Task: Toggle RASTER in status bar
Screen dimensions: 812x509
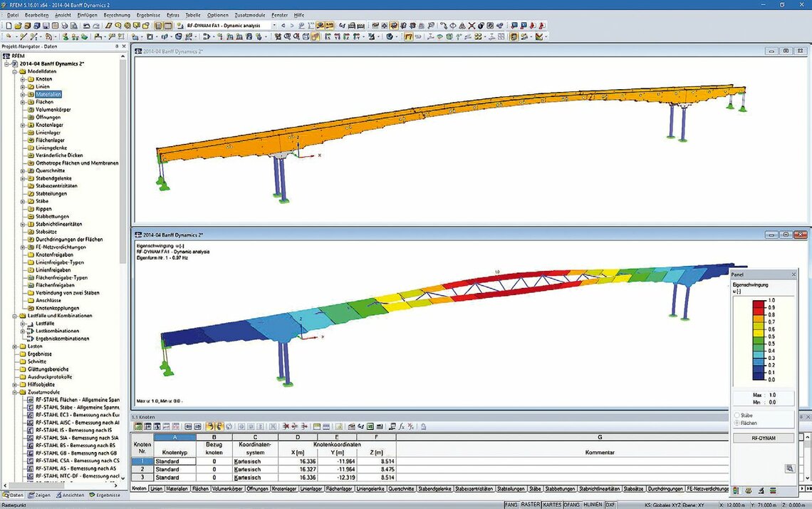Action: click(530, 504)
